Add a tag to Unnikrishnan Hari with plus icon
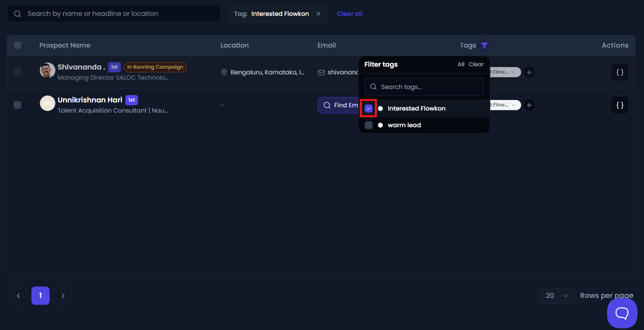Image resolution: width=644 pixels, height=330 pixels. point(529,105)
